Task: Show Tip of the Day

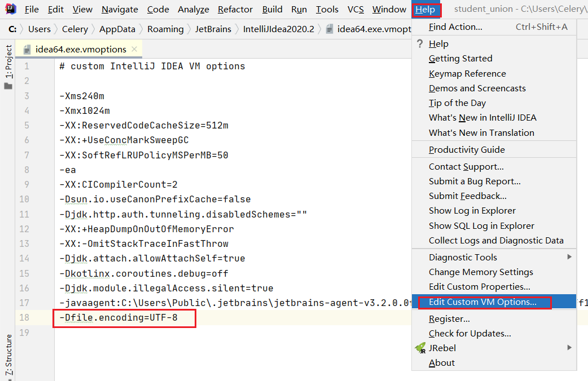Action: [494, 103]
